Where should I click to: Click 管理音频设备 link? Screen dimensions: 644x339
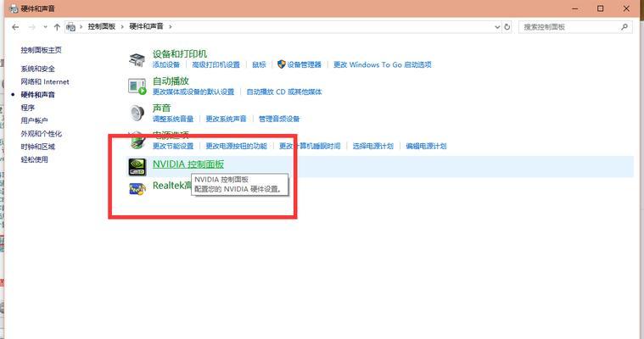tap(279, 119)
